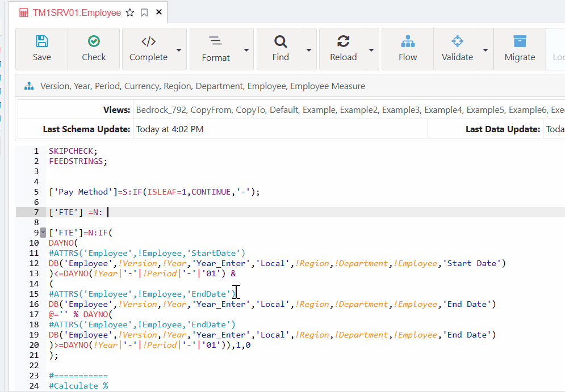The width and height of the screenshot is (565, 392).
Task: Open the Flow diagram view
Action: click(407, 49)
